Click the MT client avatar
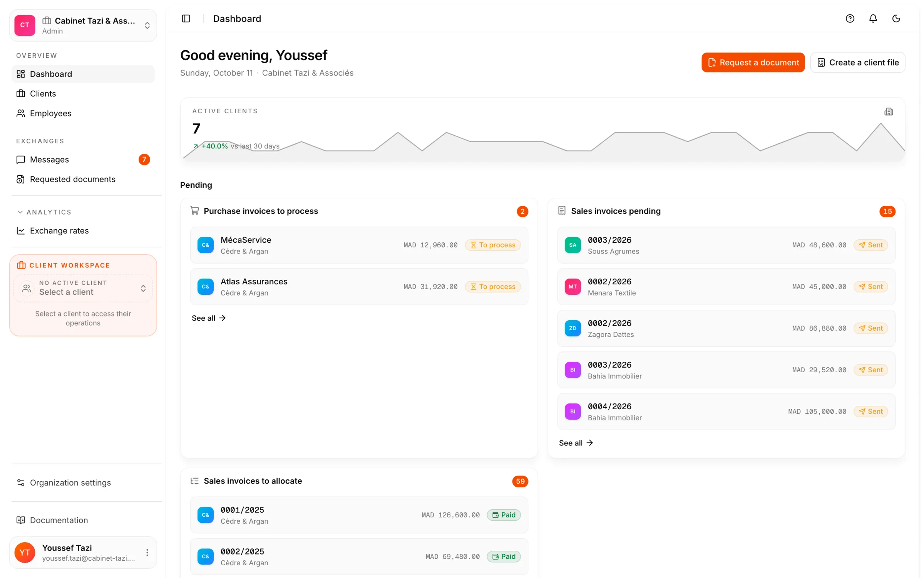This screenshot has height=578, width=924. pyautogui.click(x=572, y=287)
